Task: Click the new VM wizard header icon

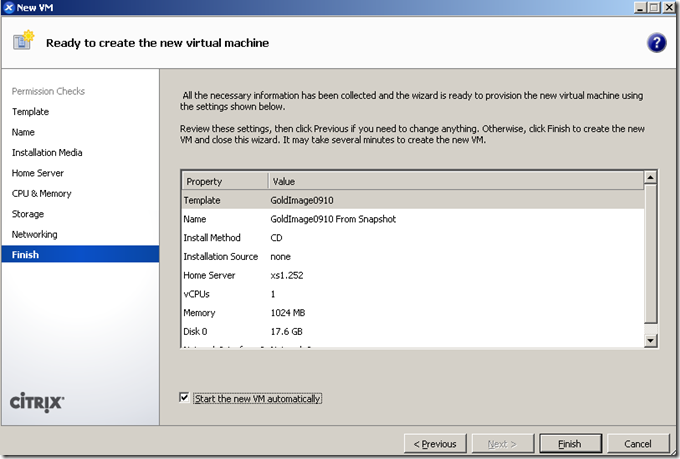Action: 23,40
